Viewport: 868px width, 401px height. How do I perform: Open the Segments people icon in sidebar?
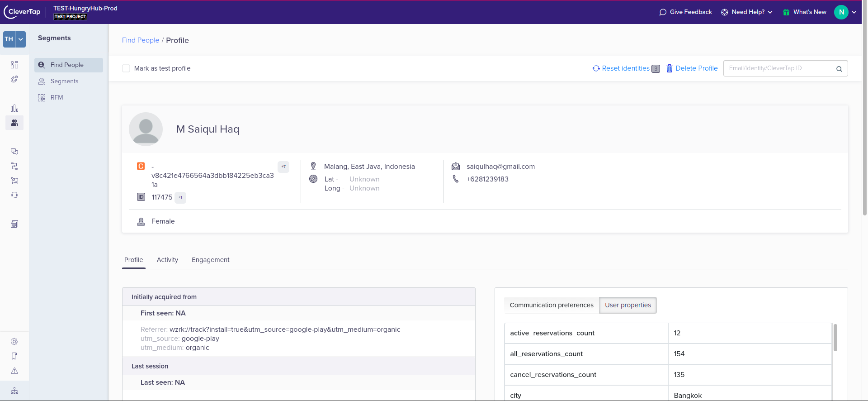[14, 123]
